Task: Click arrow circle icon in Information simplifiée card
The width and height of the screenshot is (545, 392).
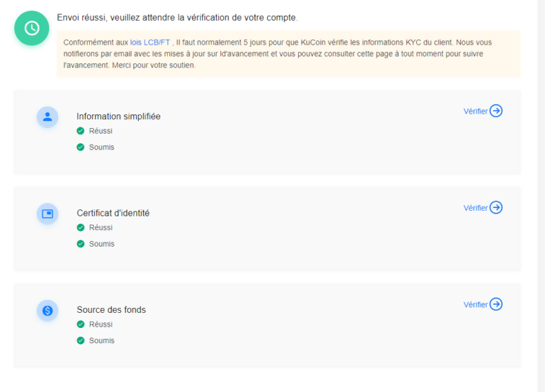Action: pyautogui.click(x=496, y=111)
